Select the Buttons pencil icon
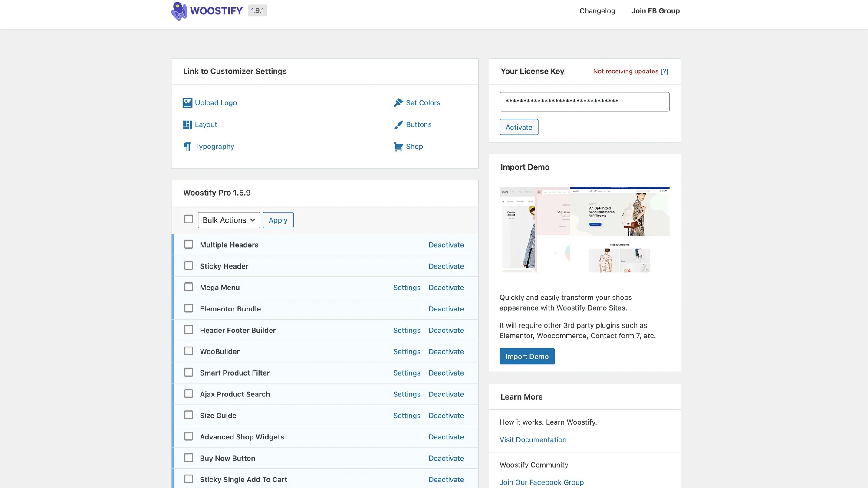This screenshot has width=868, height=488. pyautogui.click(x=398, y=124)
